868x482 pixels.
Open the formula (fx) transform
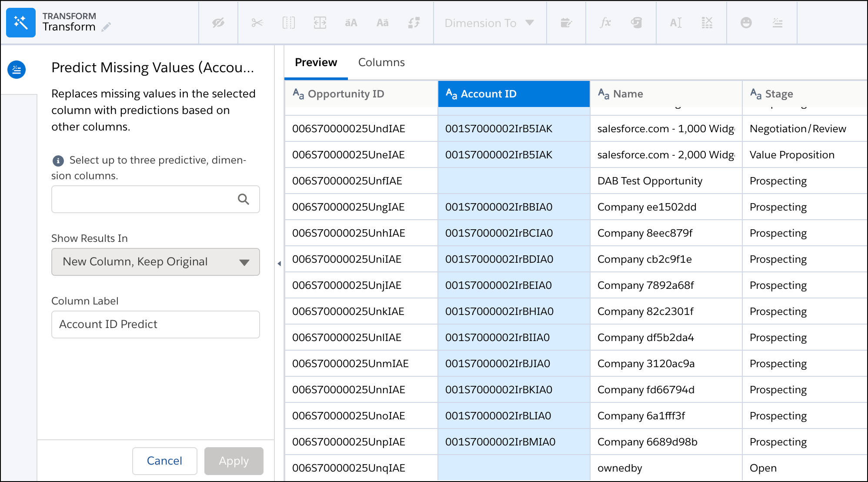click(x=606, y=23)
